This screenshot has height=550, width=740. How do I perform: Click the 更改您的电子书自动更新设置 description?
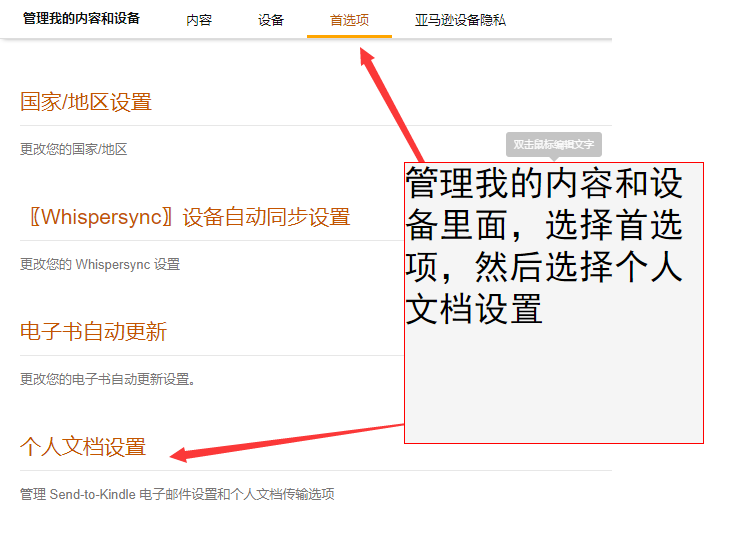tap(109, 380)
